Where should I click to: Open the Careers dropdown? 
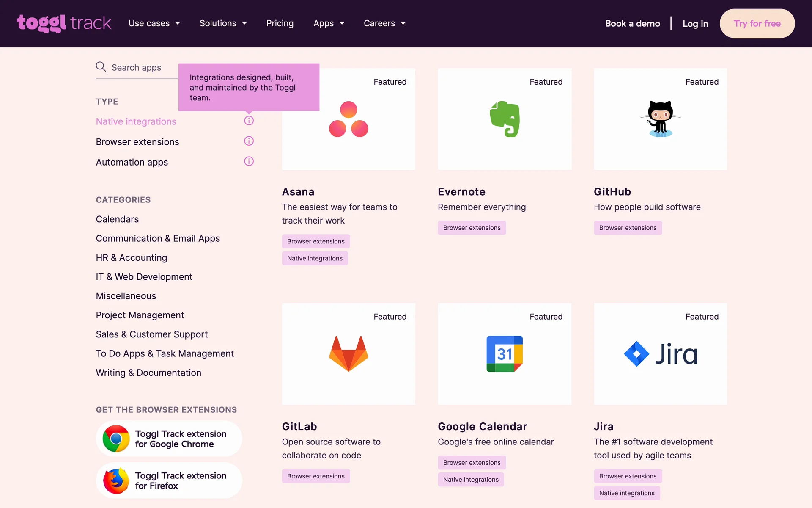(x=384, y=23)
